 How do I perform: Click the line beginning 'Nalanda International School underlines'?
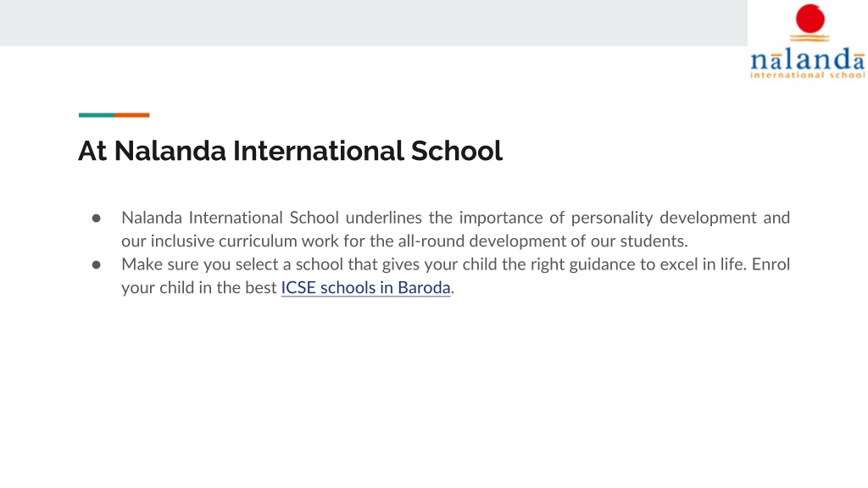coord(455,218)
